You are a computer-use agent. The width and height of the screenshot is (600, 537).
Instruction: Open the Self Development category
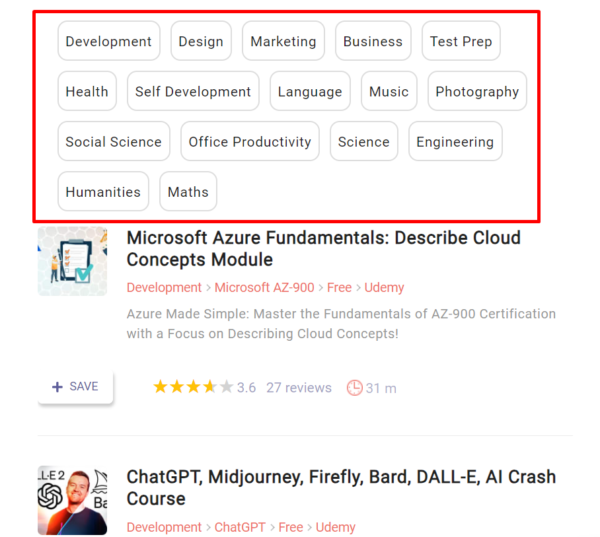point(193,91)
